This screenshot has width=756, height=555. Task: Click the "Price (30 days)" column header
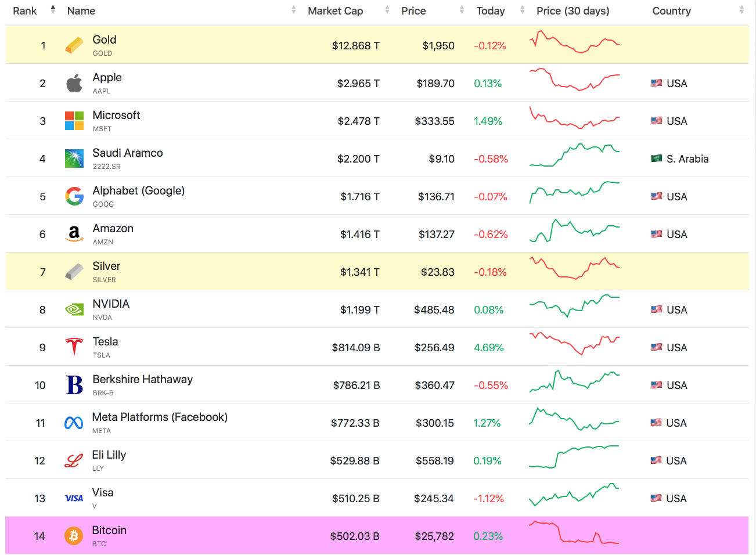[573, 11]
